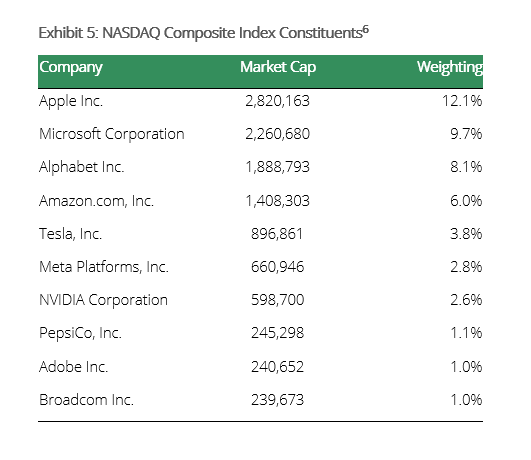The height and width of the screenshot is (460, 531).
Task: Select NVIDIA Corporation row label
Action: [103, 300]
